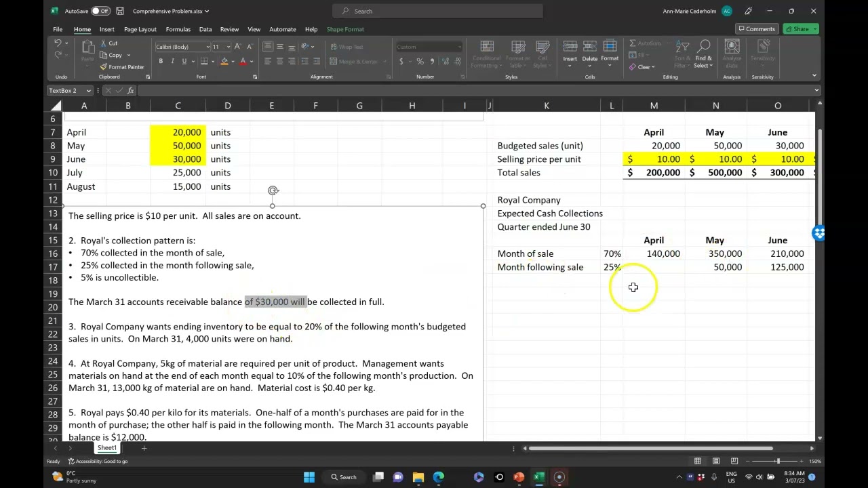Viewport: 868px width, 488px height.
Task: Switch to Formulas tab
Action: [x=178, y=29]
